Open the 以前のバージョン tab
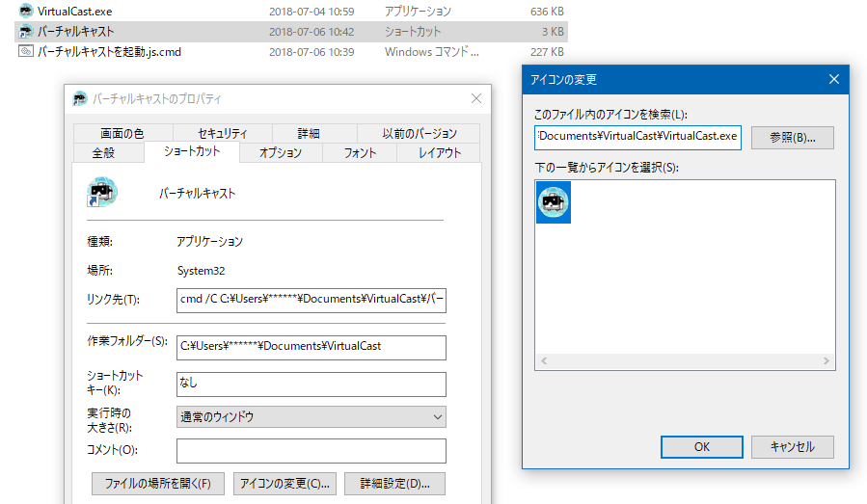This screenshot has height=504, width=867. [x=420, y=133]
